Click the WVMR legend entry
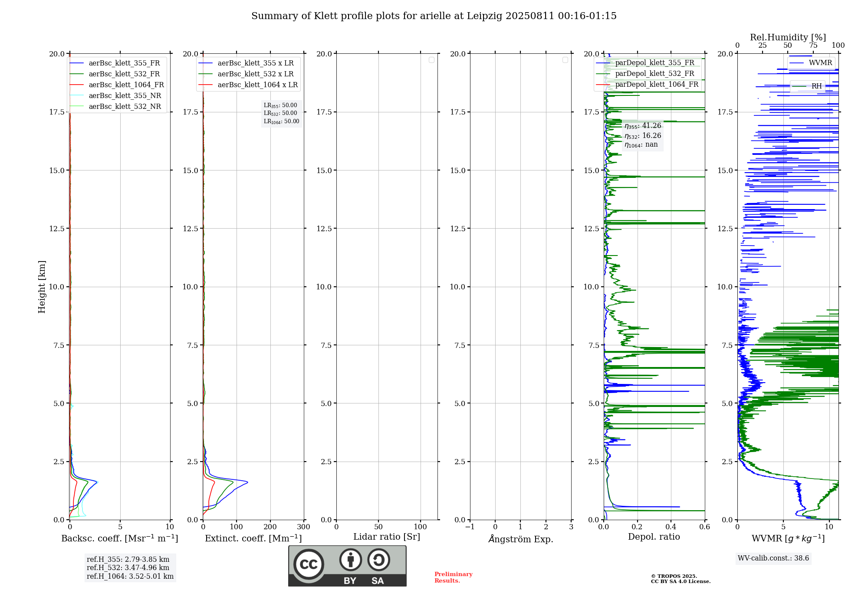Image resolution: width=868 pixels, height=590 pixels. click(x=811, y=63)
